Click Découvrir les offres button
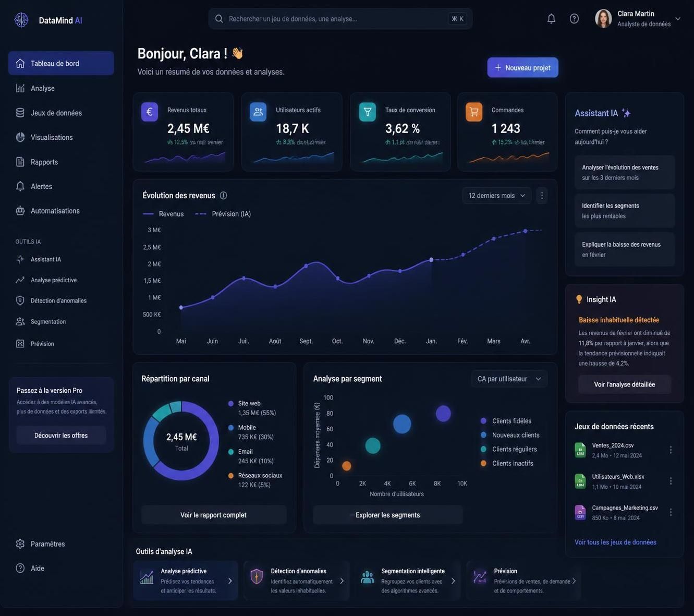 pyautogui.click(x=61, y=436)
